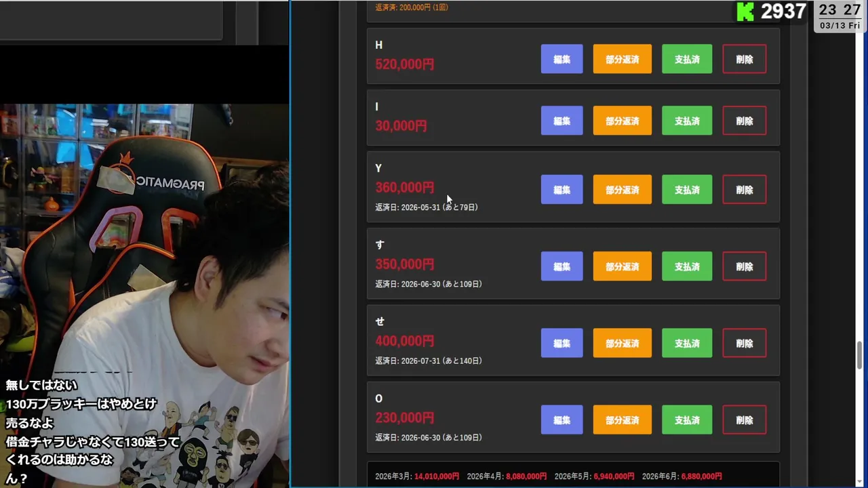Viewport: 868px width, 488px height.
Task: Click the 360,000円 amount of entry Y
Action: point(405,187)
